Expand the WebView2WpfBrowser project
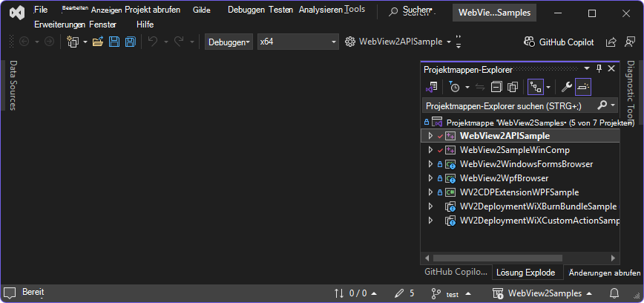This screenshot has height=303, width=644. pyautogui.click(x=430, y=178)
